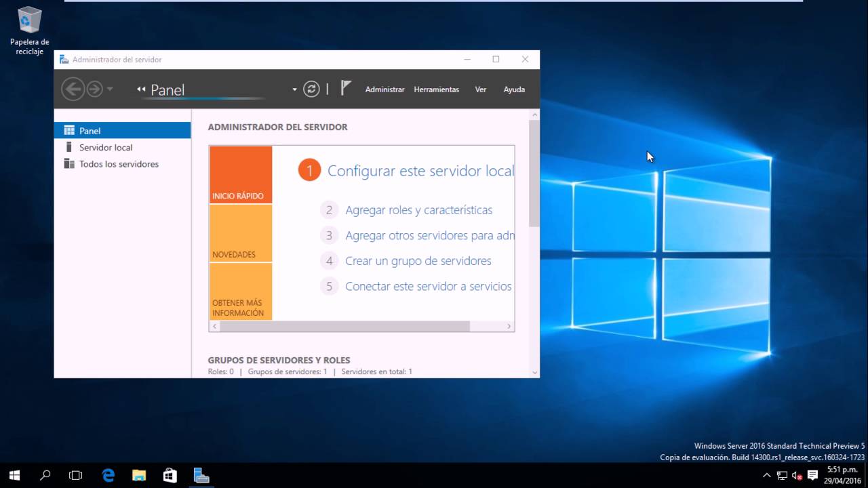Click the horizontal scrollbar left arrow
The width and height of the screenshot is (868, 488).
(214, 326)
